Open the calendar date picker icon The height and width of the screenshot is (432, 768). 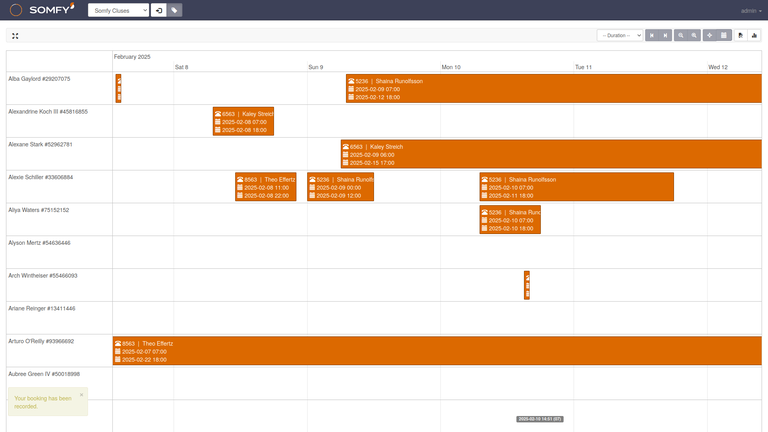click(x=724, y=35)
